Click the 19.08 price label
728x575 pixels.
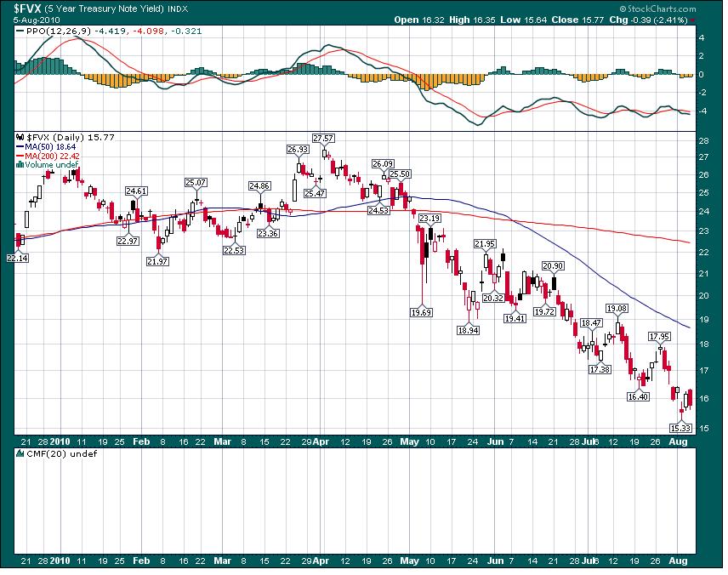[x=617, y=309]
